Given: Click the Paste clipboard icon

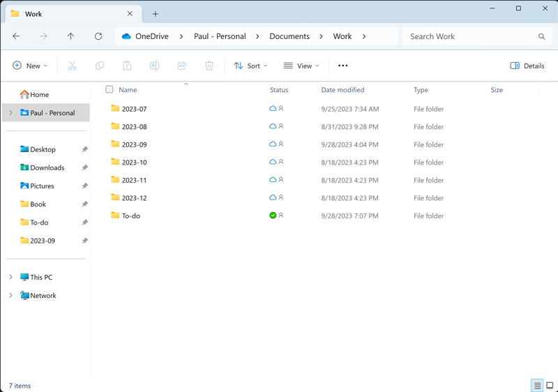Looking at the screenshot, I should click(x=127, y=66).
